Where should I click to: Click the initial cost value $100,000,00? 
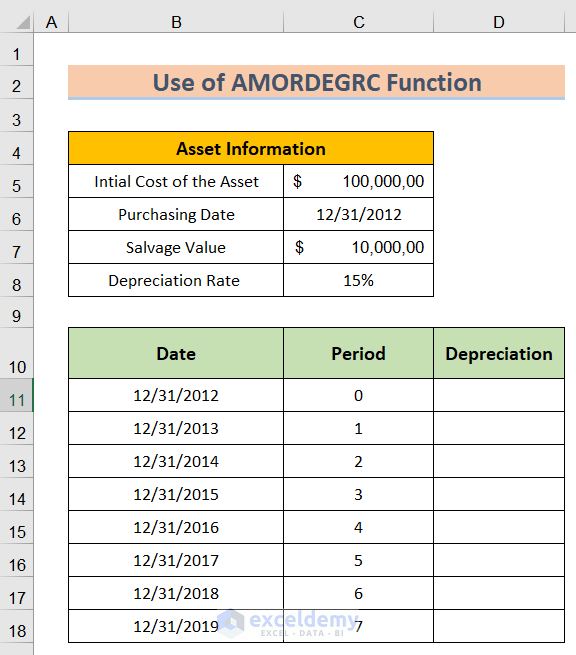pos(358,181)
